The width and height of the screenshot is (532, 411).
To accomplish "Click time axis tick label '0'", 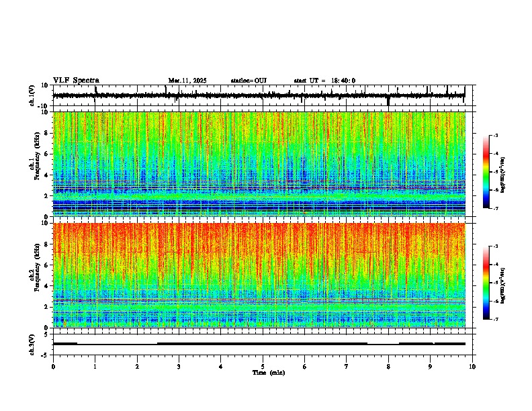I will pos(53,367).
